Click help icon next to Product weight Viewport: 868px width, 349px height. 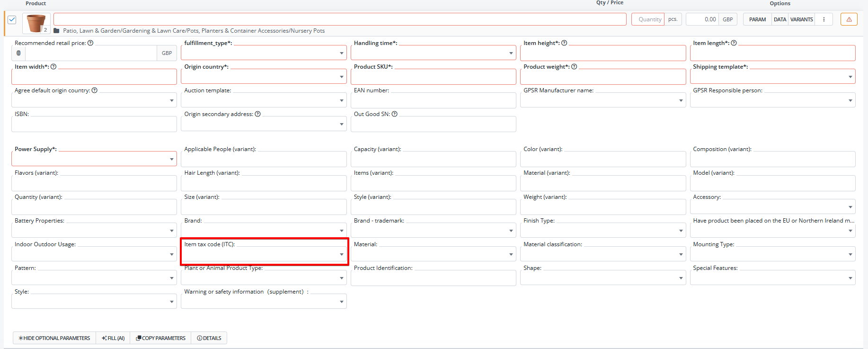574,67
